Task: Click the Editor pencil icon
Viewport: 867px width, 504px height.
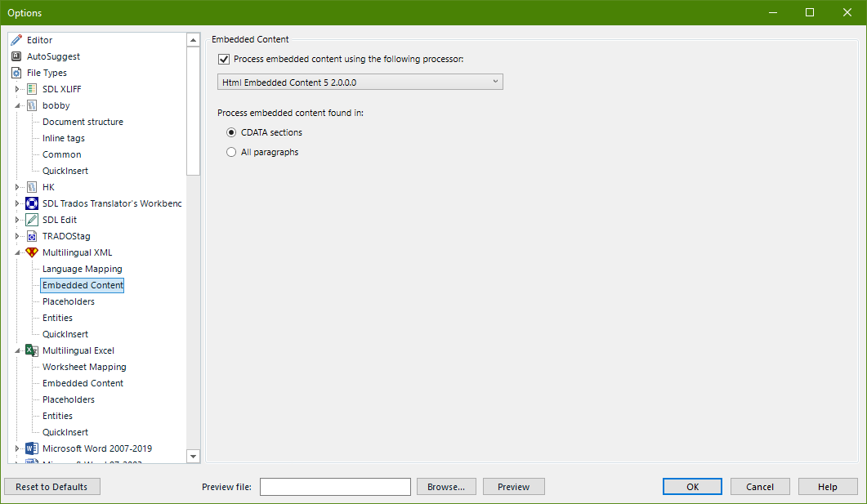Action: pos(16,40)
